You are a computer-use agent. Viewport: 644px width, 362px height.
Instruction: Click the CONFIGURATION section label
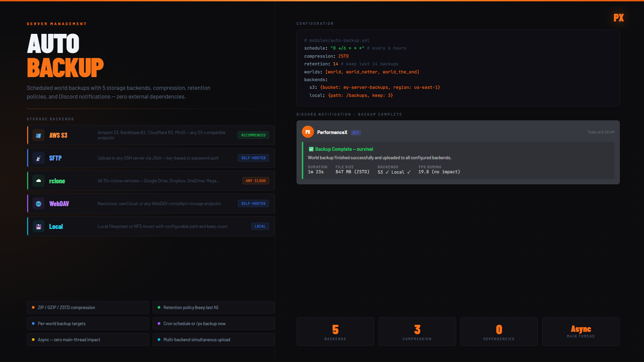click(315, 23)
